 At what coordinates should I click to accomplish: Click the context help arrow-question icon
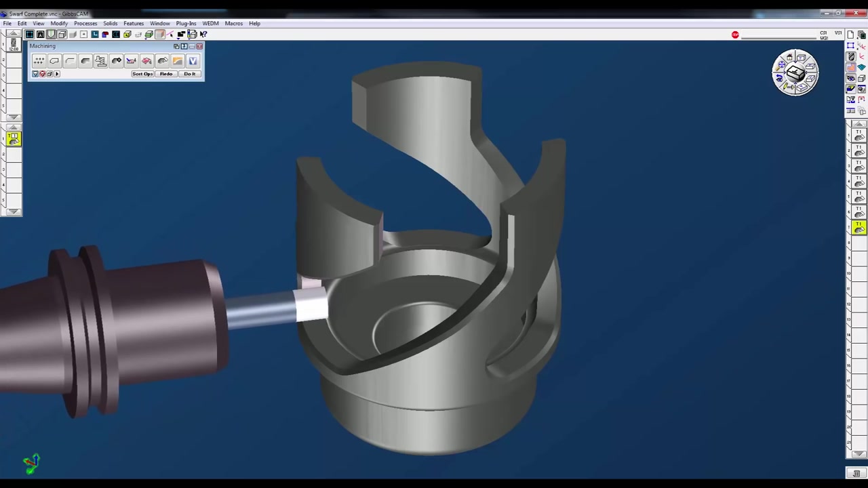(x=203, y=34)
